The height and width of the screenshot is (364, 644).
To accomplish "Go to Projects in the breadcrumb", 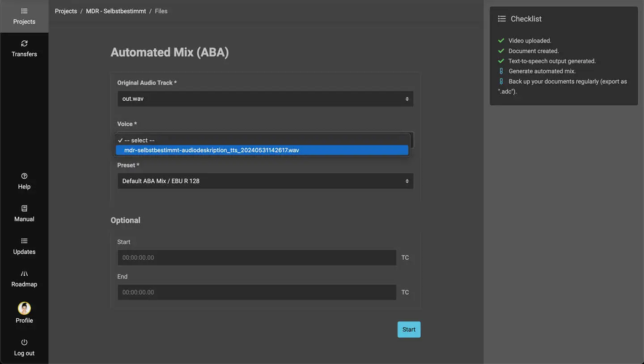I will pos(66,11).
